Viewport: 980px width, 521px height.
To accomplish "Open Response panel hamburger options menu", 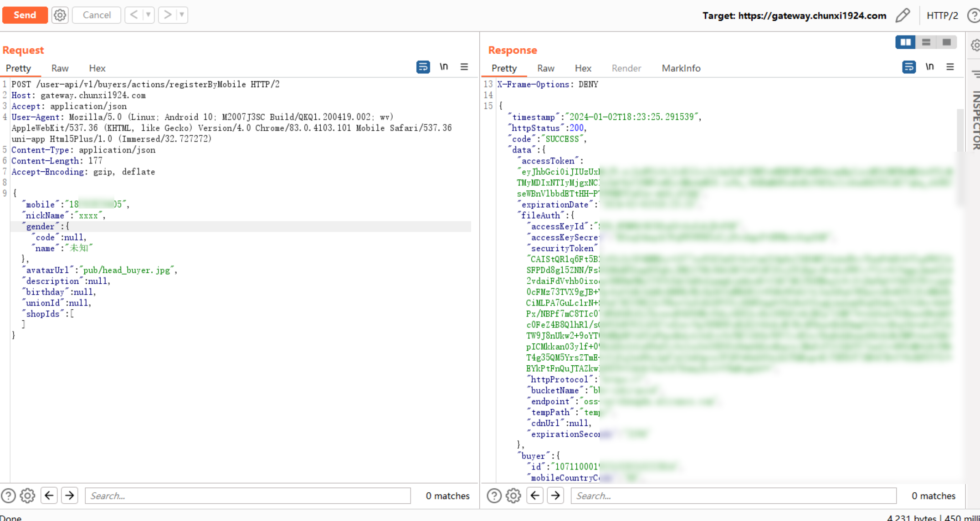I will tap(950, 67).
